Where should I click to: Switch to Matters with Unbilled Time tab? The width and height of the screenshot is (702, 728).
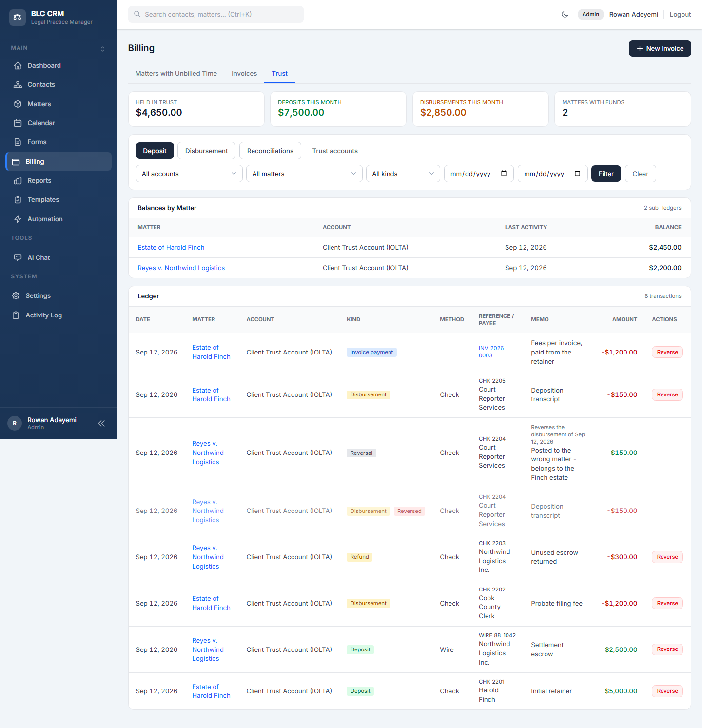[x=176, y=74]
